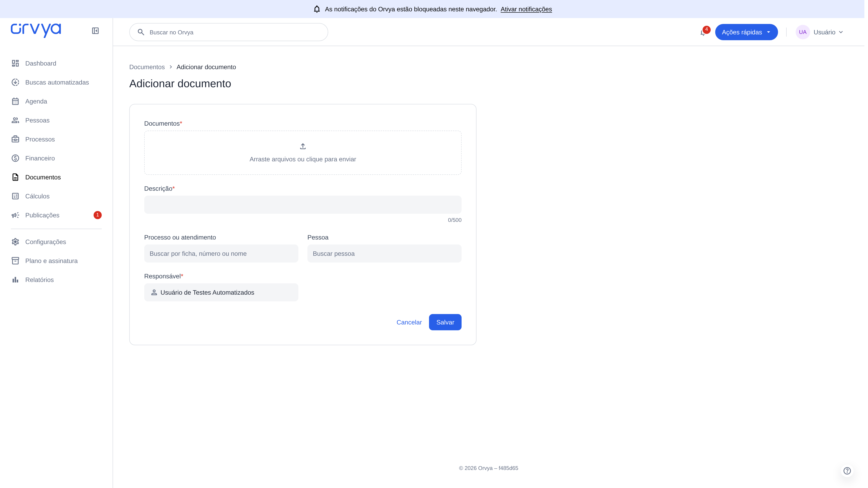Click the Cálculos calculator icon
The height and width of the screenshot is (488, 868).
coord(16,196)
